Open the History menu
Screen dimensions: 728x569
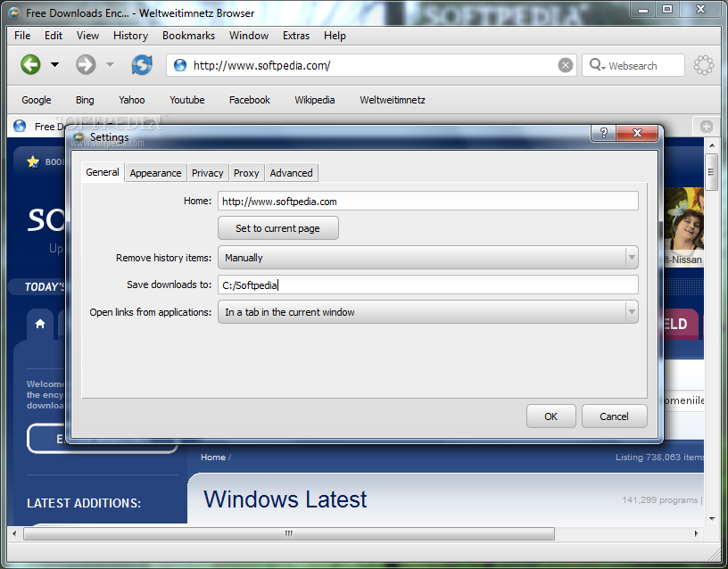(x=130, y=36)
